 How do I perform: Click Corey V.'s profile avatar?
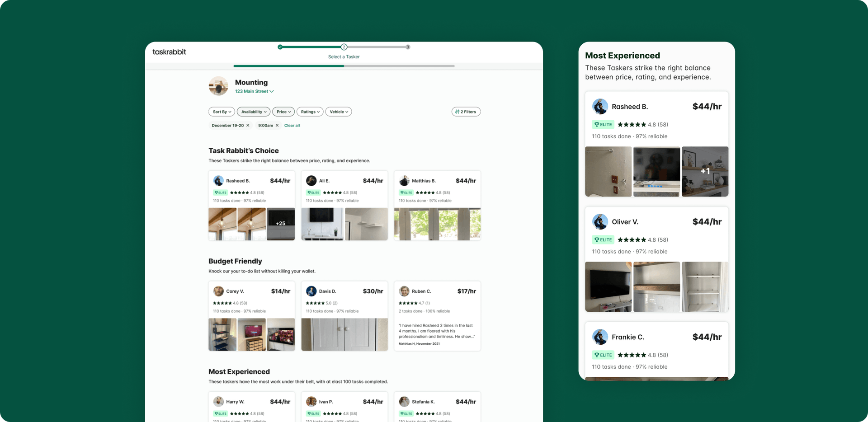[x=218, y=291]
